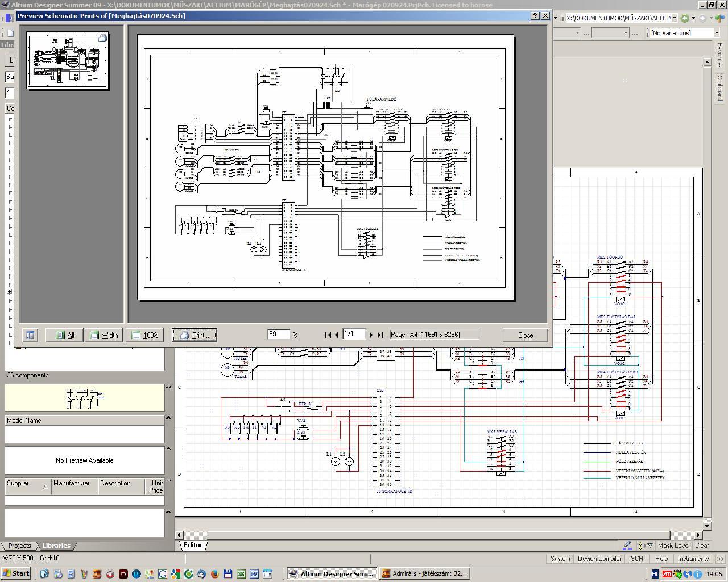Click the green navigate back arrow
This screenshot has height=582, width=728.
(685, 18)
